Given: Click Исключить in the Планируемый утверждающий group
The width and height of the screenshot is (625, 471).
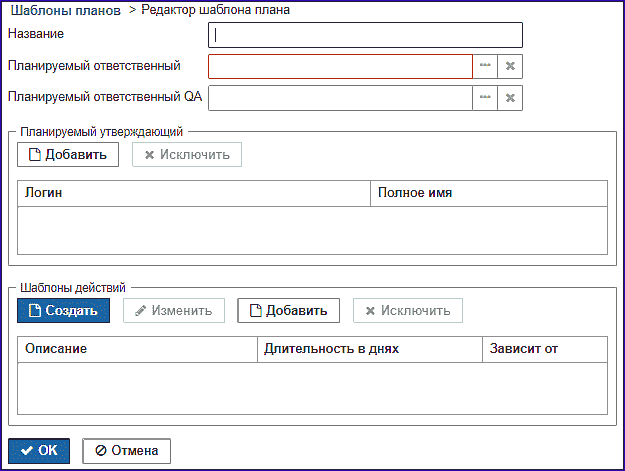Looking at the screenshot, I should pos(187,155).
